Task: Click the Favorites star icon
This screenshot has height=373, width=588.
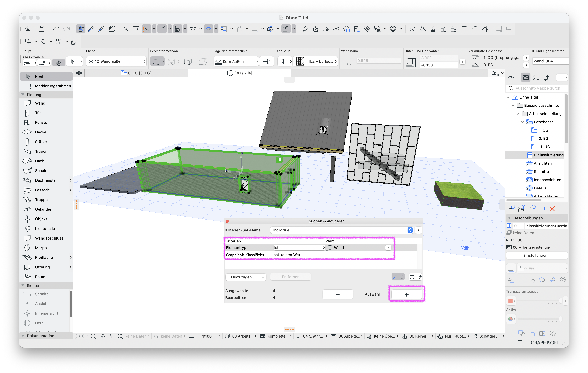Action: tap(305, 29)
